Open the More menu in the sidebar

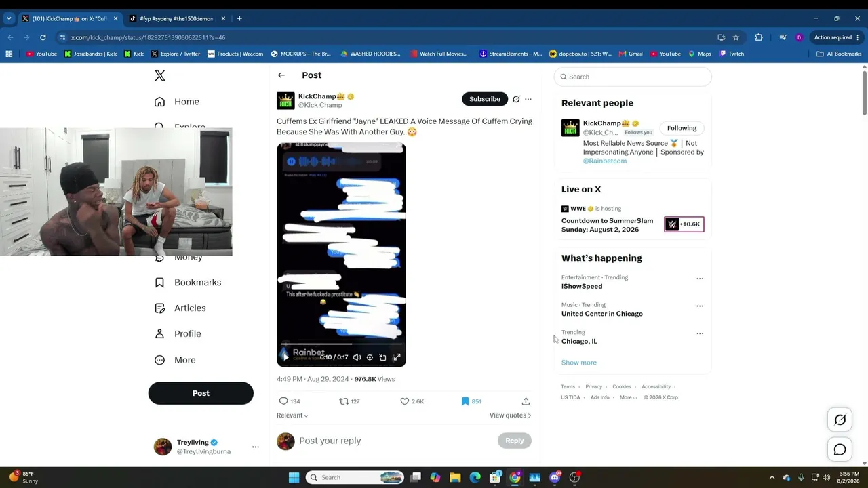(175, 360)
